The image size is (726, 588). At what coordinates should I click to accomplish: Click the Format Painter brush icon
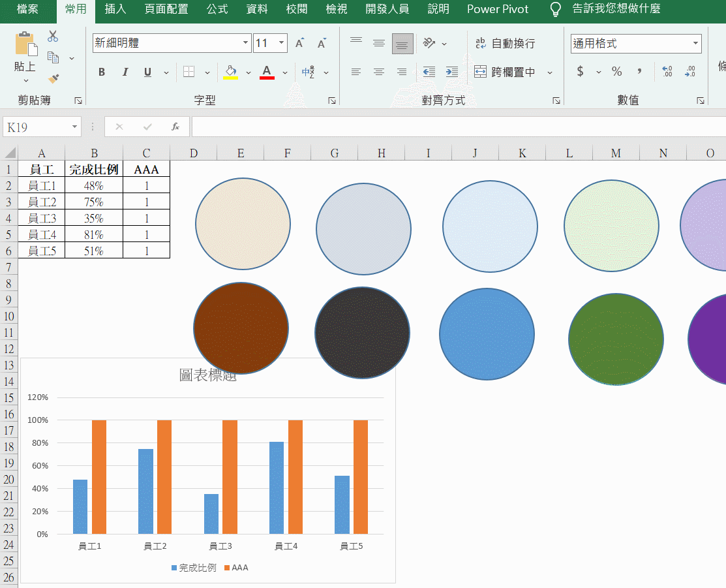[x=53, y=79]
